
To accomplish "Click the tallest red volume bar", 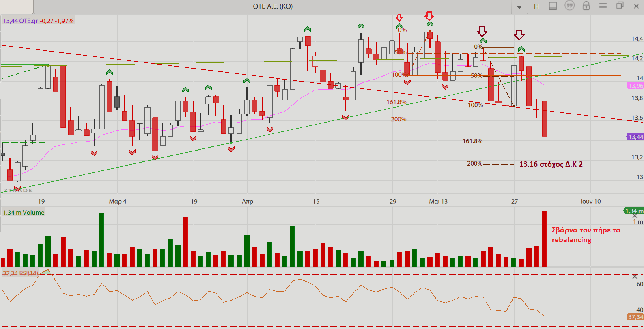I will pos(545,239).
